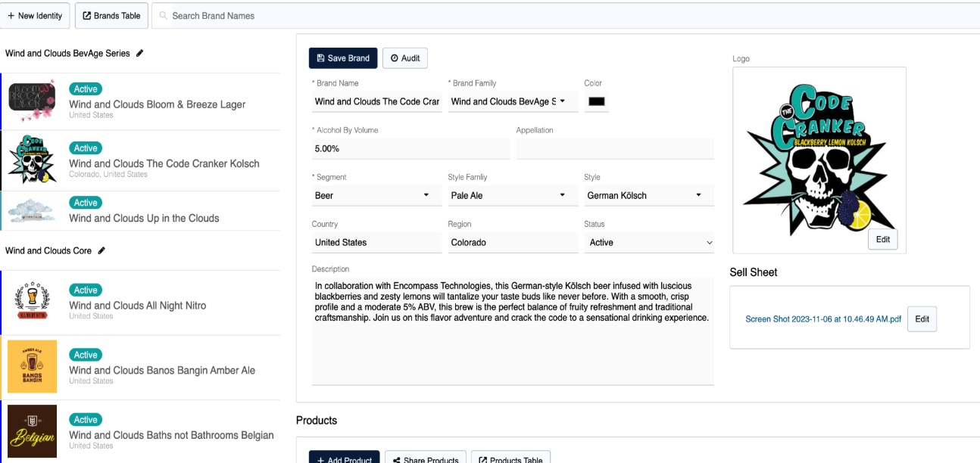
Task: Edit the brand logo
Action: pos(883,239)
